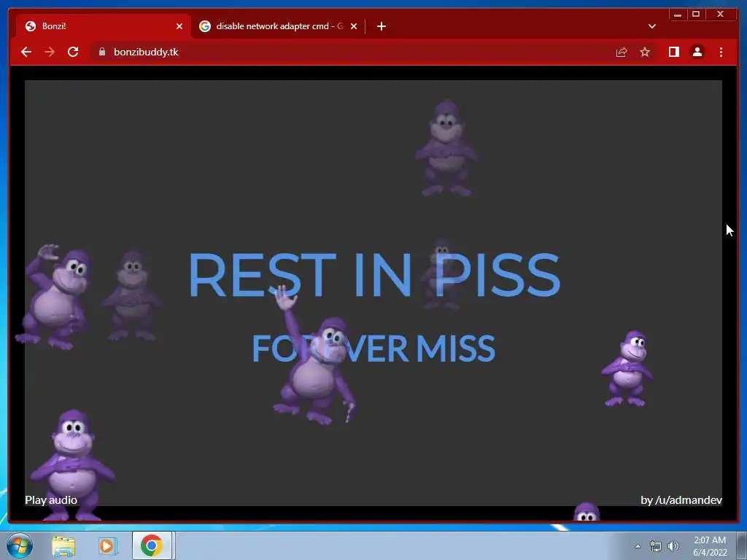This screenshot has width=747, height=560.
Task: Maximize the Chrome window
Action: point(695,15)
